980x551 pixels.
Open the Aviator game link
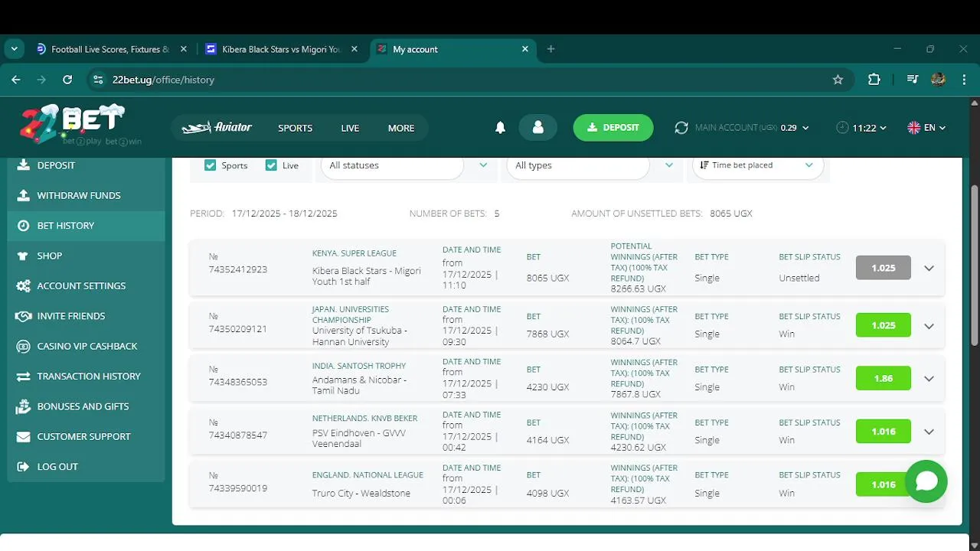coord(217,128)
